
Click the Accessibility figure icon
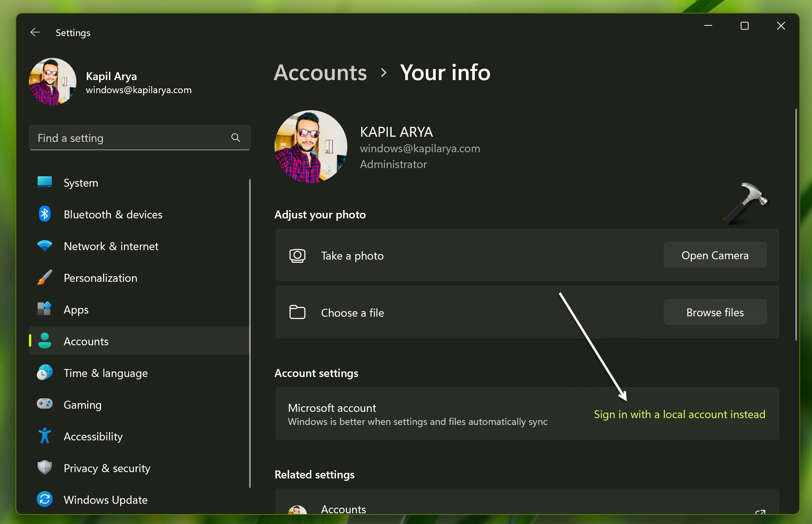tap(45, 436)
